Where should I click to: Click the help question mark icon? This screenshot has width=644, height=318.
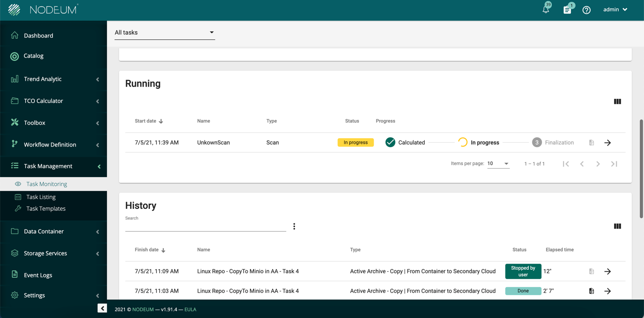(586, 10)
